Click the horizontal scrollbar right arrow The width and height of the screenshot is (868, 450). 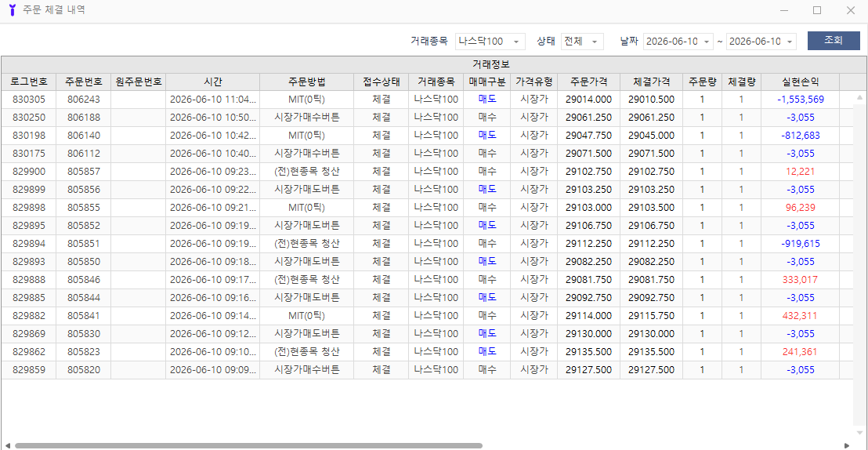[847, 445]
